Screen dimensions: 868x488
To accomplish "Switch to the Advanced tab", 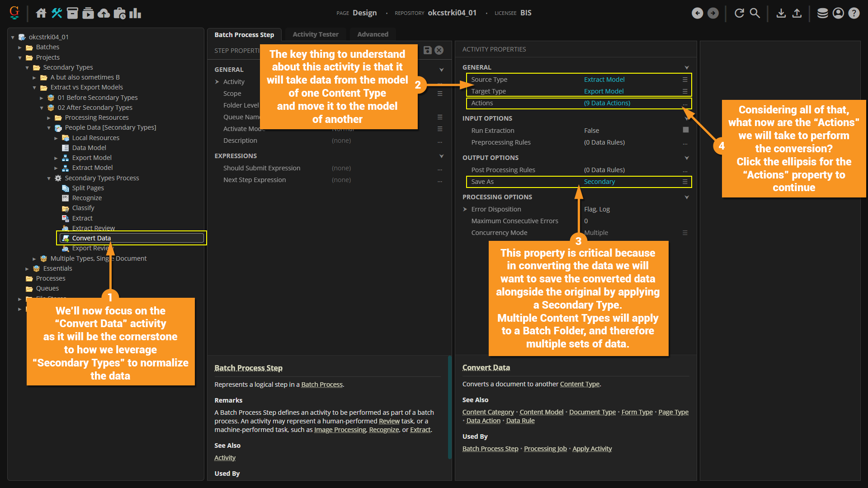I will point(373,34).
